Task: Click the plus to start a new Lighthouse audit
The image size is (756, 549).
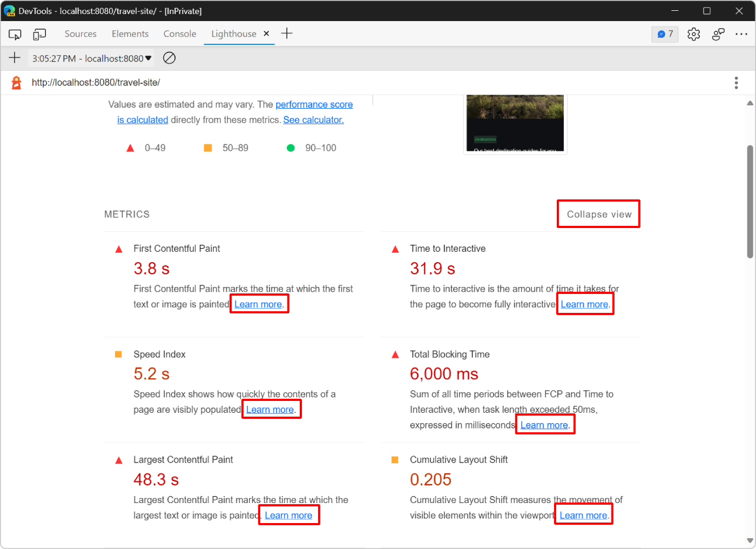Action: 15,58
